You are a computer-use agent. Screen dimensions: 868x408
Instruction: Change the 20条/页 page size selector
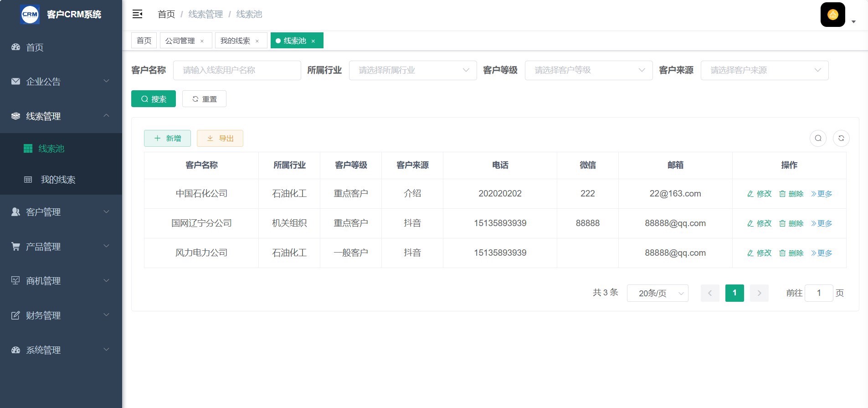657,293
